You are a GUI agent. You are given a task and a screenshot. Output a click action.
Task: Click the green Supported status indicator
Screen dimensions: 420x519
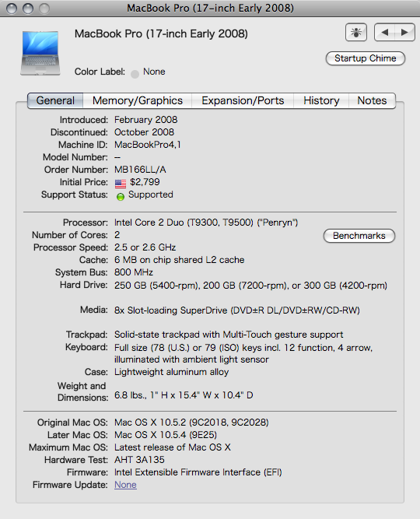tap(121, 197)
